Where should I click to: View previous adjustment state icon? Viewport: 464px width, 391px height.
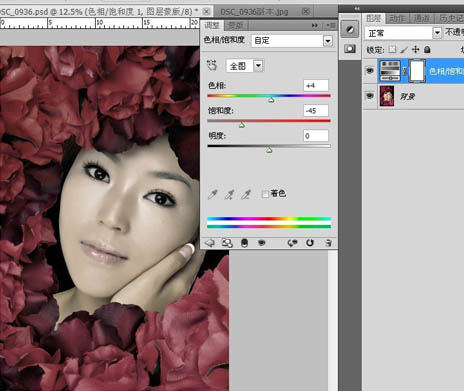coord(292,243)
